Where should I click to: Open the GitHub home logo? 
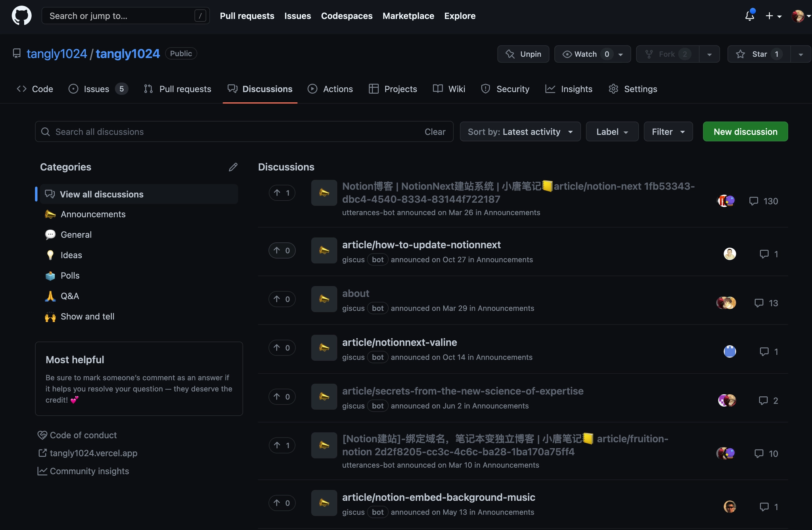point(21,16)
